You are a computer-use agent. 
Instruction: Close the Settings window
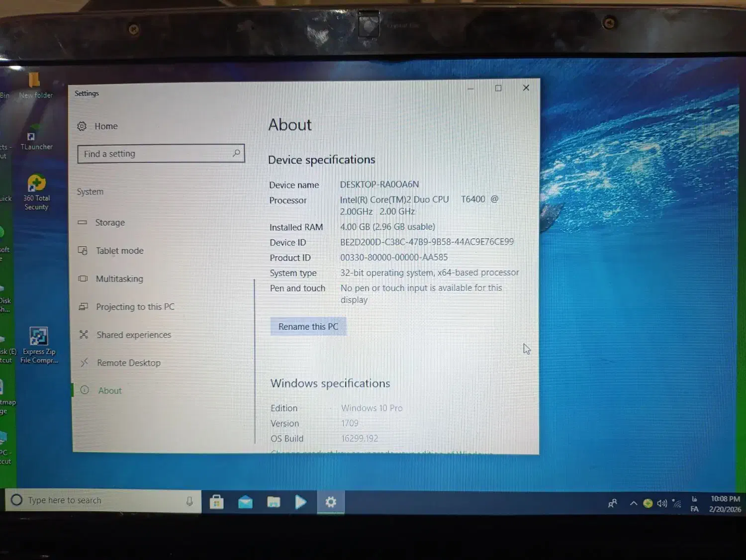pos(526,88)
